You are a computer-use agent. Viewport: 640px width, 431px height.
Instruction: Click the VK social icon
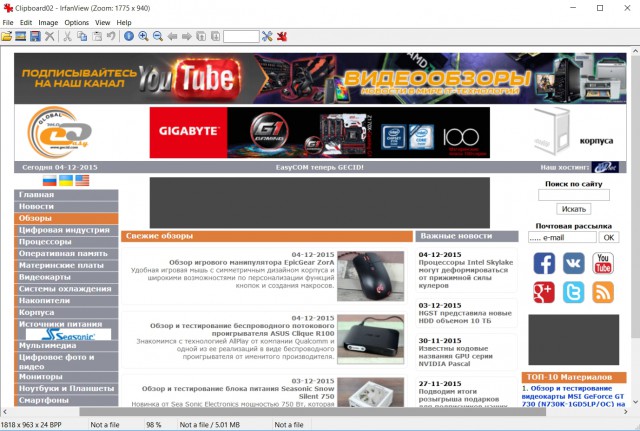point(573,263)
